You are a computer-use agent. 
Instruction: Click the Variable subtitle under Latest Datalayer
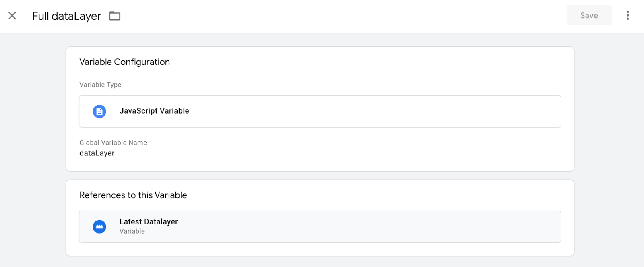(x=132, y=232)
